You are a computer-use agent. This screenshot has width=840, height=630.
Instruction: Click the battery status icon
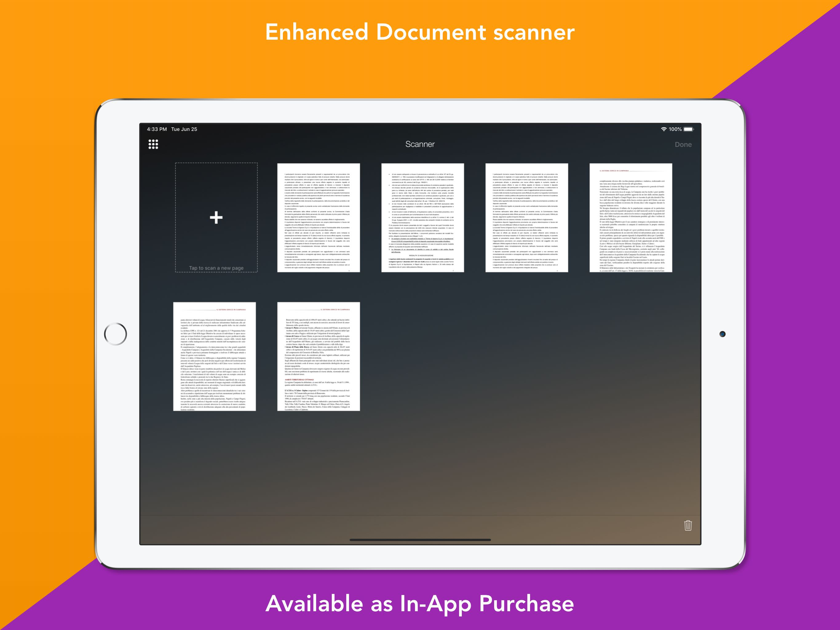coord(689,129)
